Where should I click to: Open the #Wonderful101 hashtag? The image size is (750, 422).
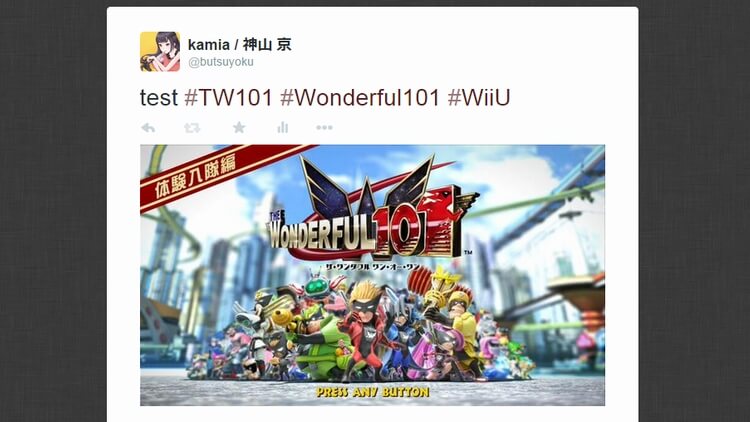(x=360, y=98)
